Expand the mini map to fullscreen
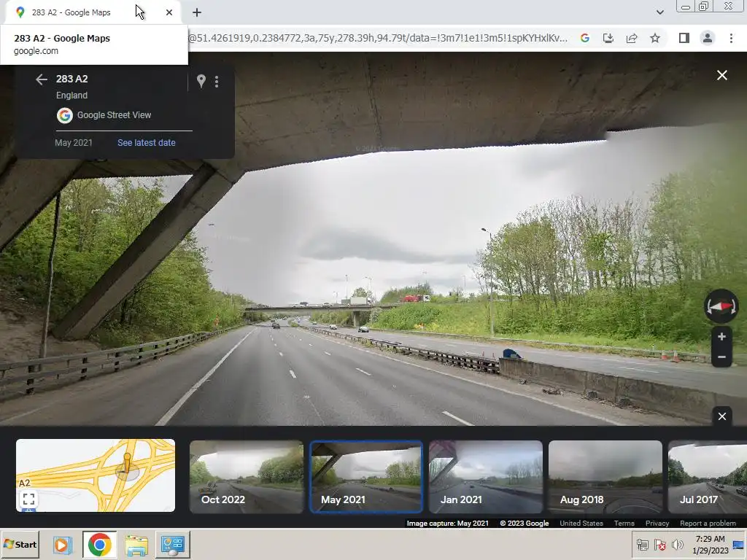Image resolution: width=747 pixels, height=560 pixels. click(28, 499)
